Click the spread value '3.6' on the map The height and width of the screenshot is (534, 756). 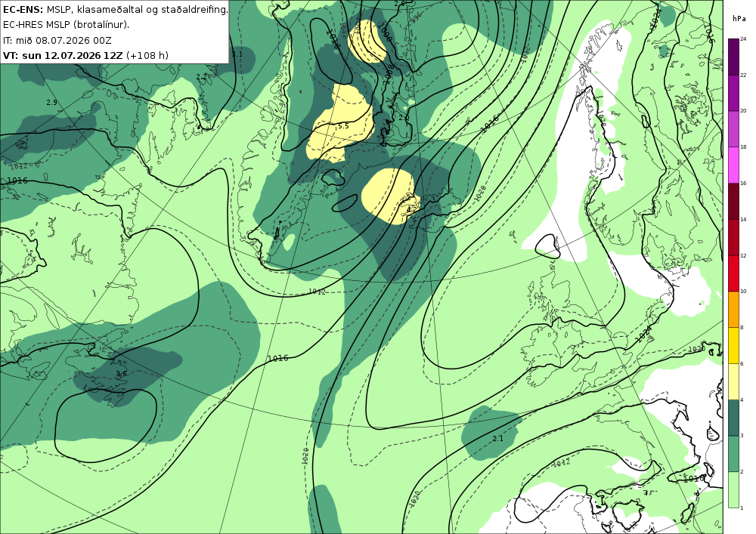coord(121,374)
